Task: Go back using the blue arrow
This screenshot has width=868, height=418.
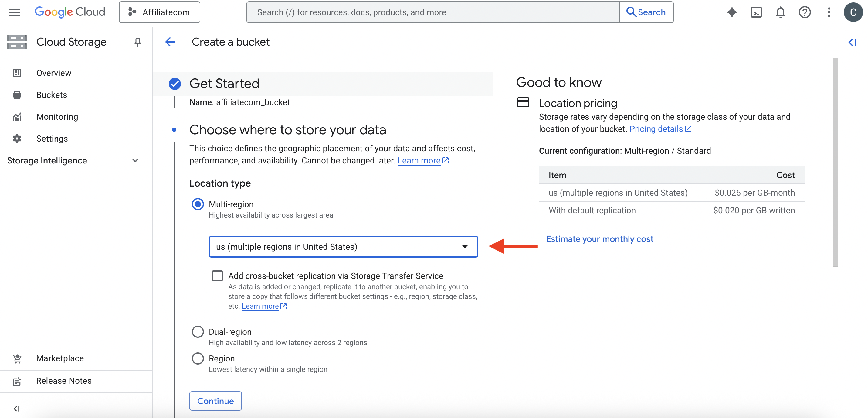Action: pyautogui.click(x=170, y=42)
